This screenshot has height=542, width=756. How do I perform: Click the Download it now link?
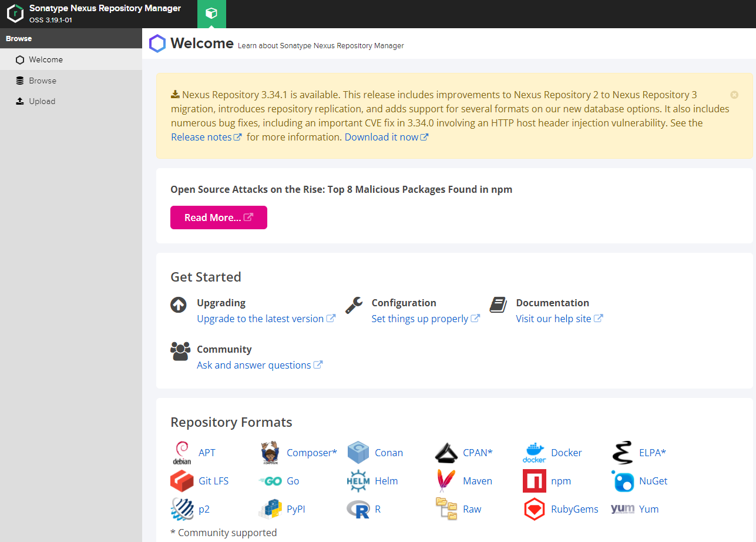[x=387, y=137]
